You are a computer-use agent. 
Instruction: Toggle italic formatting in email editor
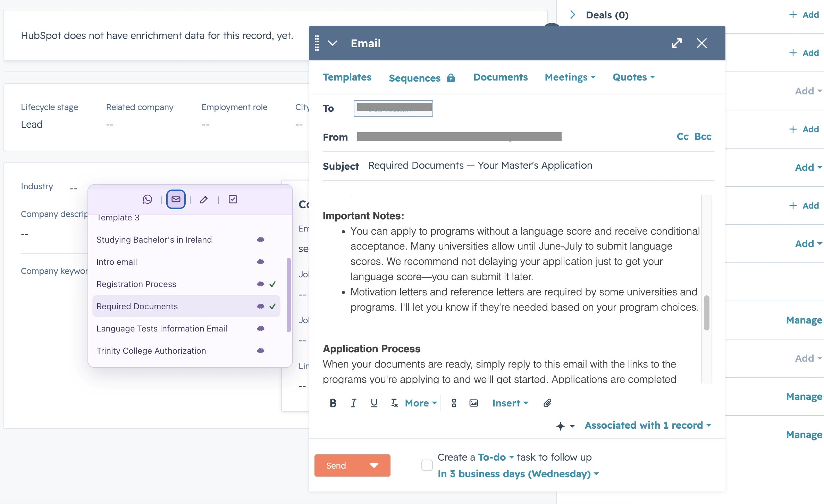click(x=353, y=403)
